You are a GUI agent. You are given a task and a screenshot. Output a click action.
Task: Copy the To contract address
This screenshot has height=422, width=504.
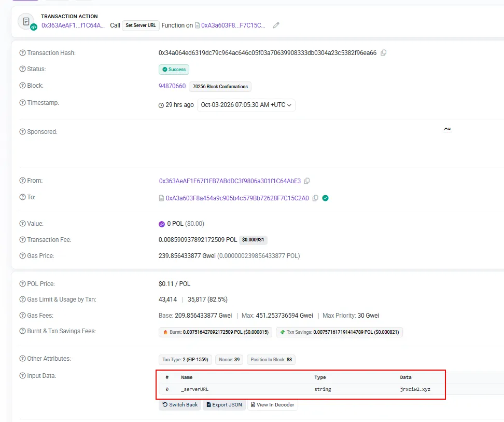click(315, 198)
